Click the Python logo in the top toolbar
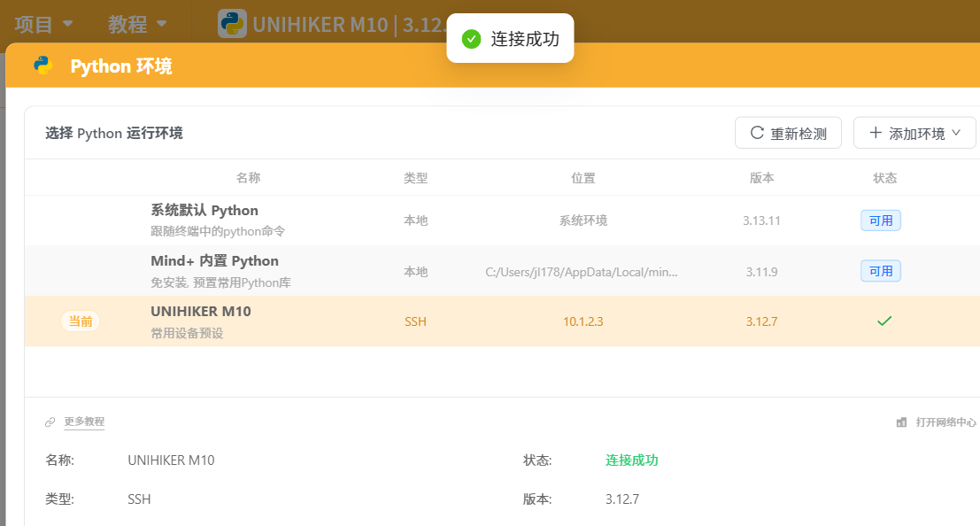Image resolution: width=980 pixels, height=526 pixels. [232, 25]
